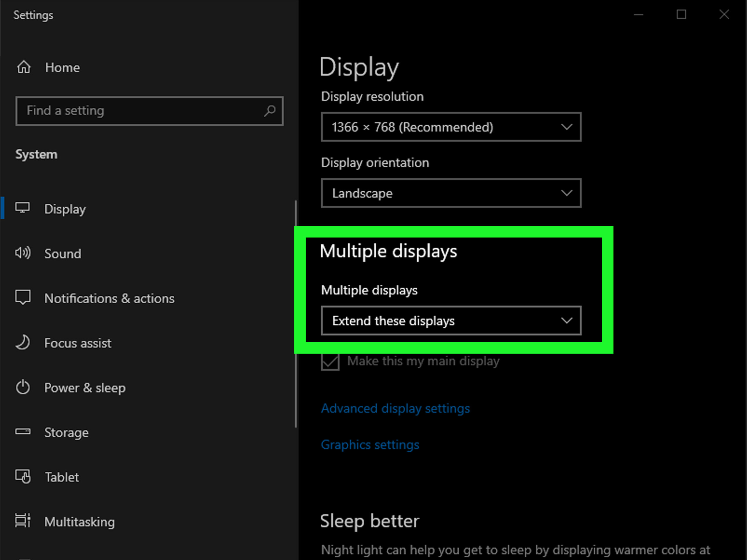The image size is (747, 560).
Task: Open the Graphics settings link
Action: pos(370,444)
